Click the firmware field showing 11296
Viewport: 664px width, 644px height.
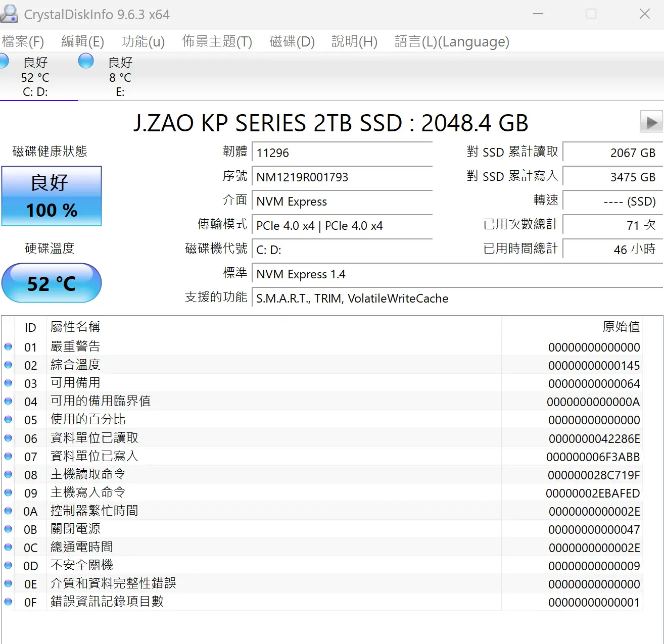coord(342,153)
